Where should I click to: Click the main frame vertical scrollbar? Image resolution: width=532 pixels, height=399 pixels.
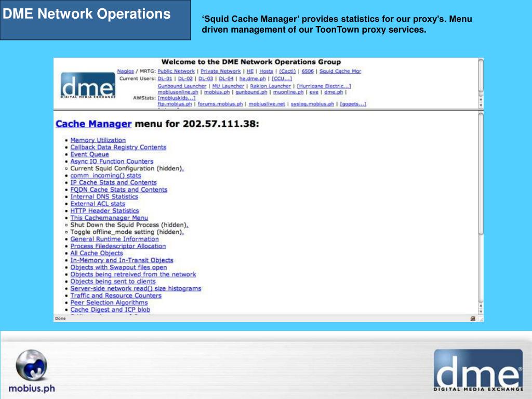(481, 173)
